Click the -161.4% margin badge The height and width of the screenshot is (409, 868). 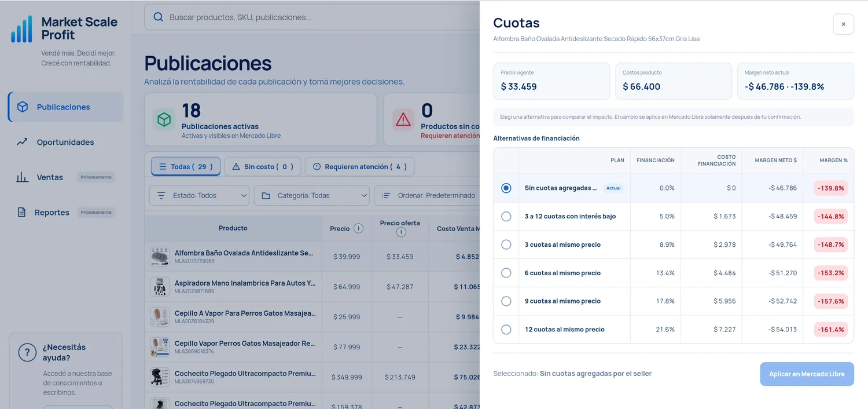click(x=831, y=330)
